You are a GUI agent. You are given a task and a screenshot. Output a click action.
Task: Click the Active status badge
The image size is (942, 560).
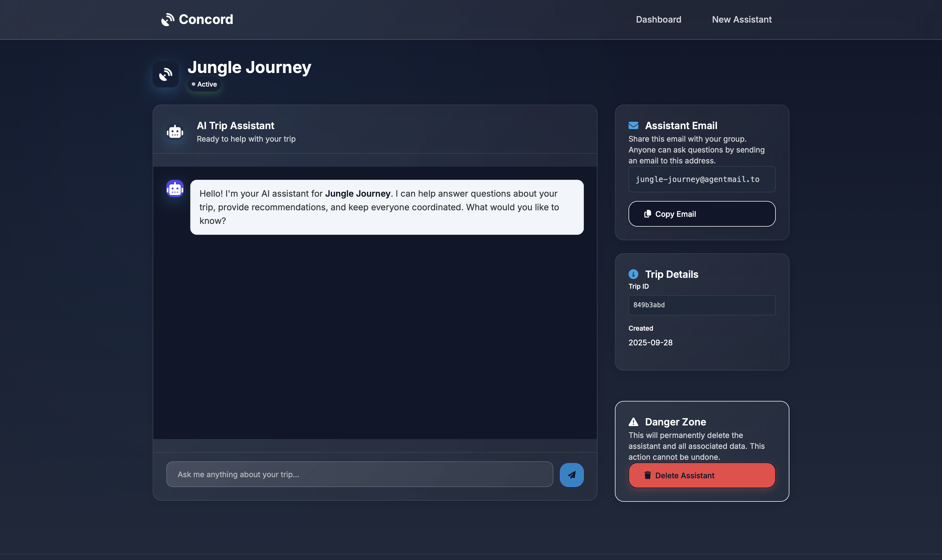pos(204,84)
